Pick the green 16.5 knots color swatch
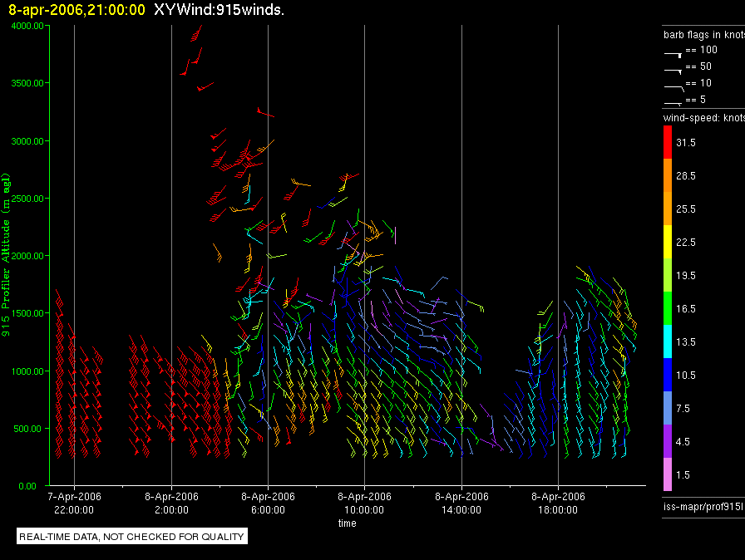Image resolution: width=745 pixels, height=560 pixels. (x=667, y=308)
